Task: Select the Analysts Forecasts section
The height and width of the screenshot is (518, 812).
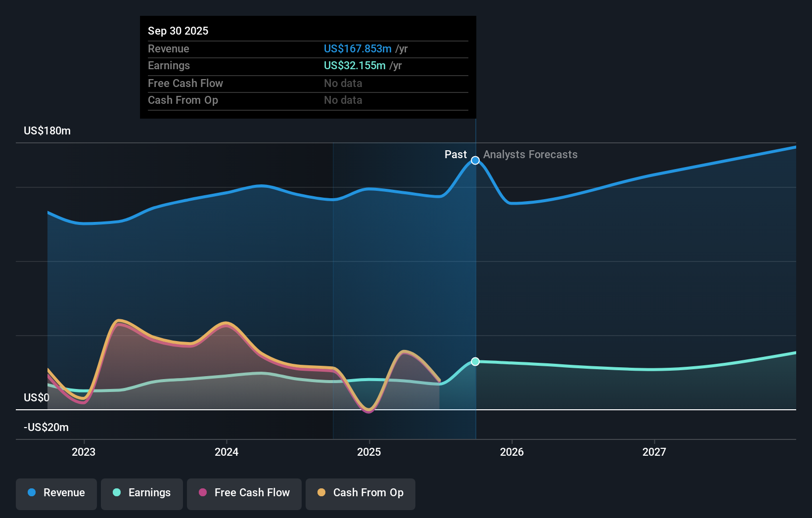Action: tap(530, 154)
